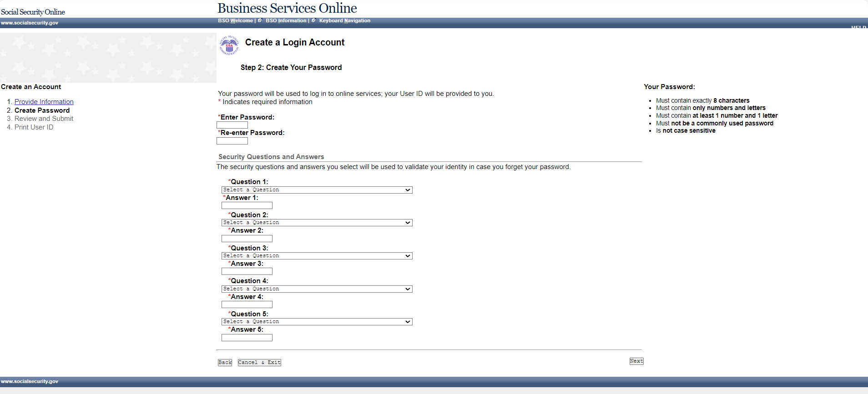Click the external-link icon before BSO Information
This screenshot has height=394, width=868.
(260, 20)
